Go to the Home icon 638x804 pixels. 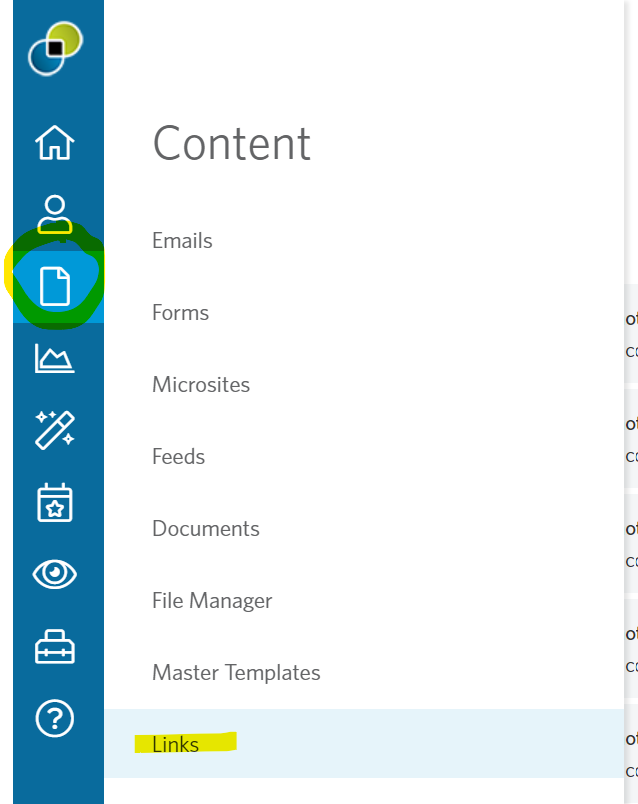tap(55, 143)
